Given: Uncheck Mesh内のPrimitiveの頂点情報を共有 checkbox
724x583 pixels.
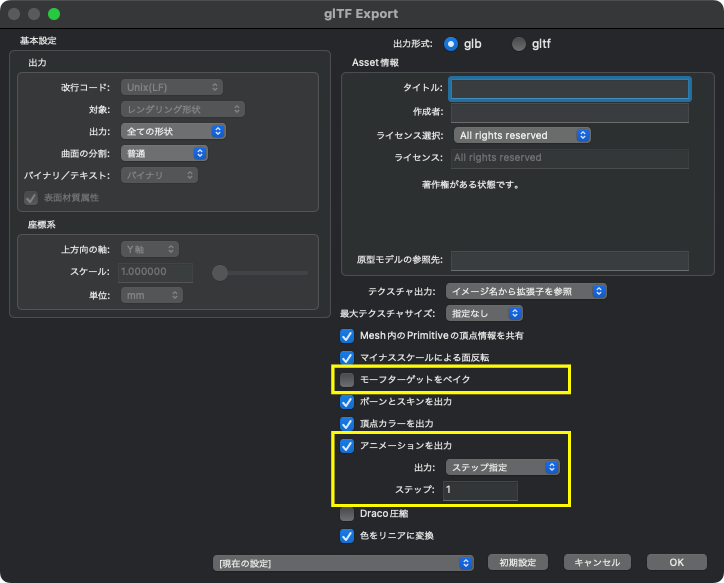Looking at the screenshot, I should (x=347, y=336).
